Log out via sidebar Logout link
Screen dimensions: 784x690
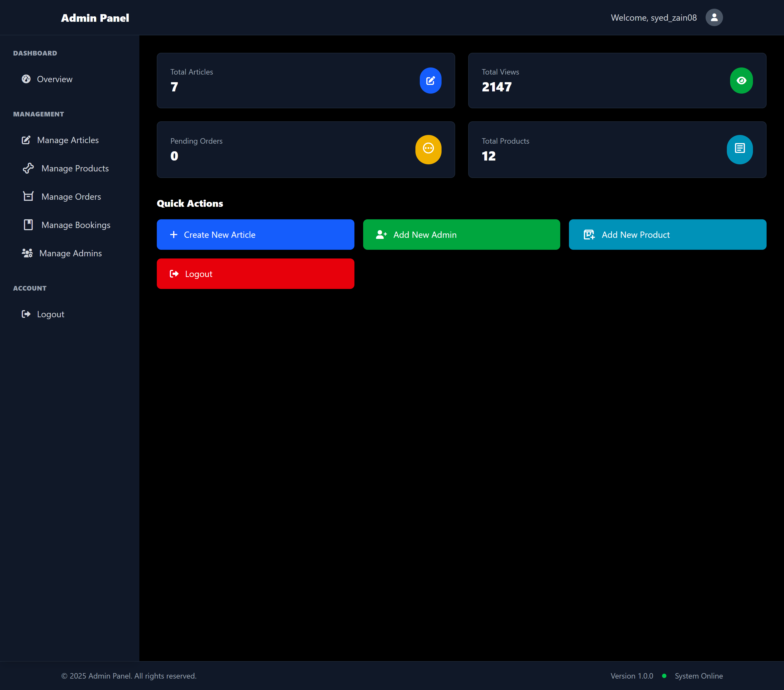coord(50,314)
